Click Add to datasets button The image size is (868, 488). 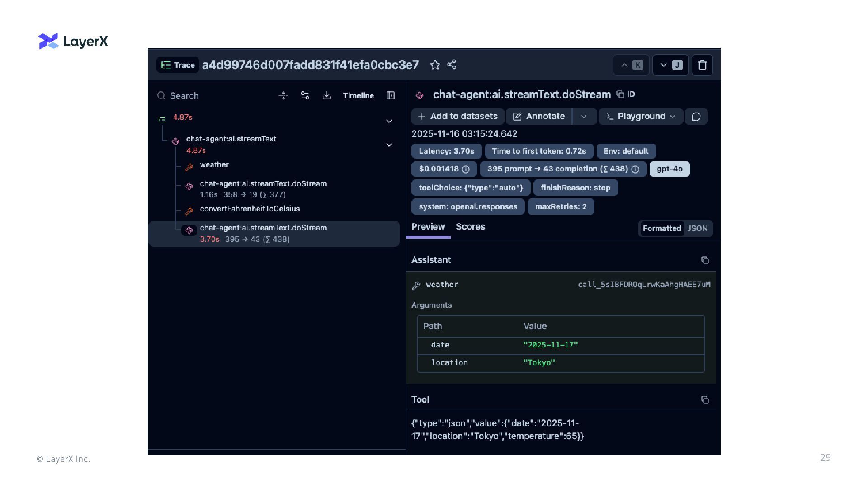pyautogui.click(x=458, y=117)
